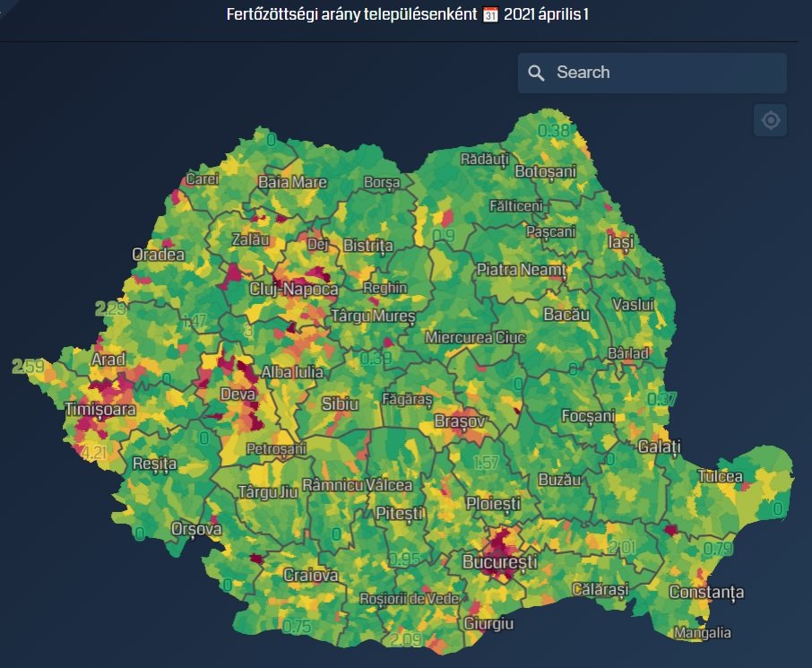Click the 2.09 value near Giurgiu

point(407,639)
